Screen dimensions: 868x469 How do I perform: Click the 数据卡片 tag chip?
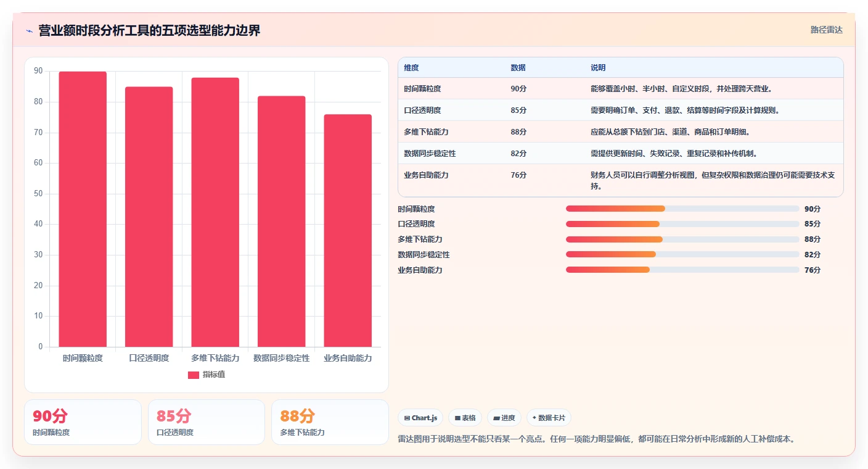(549, 418)
